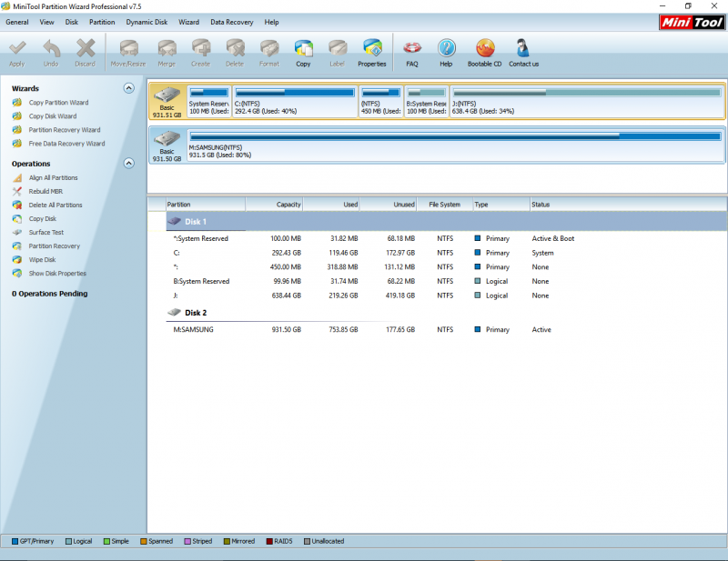The image size is (728, 561).
Task: Open the View menu
Action: click(46, 22)
